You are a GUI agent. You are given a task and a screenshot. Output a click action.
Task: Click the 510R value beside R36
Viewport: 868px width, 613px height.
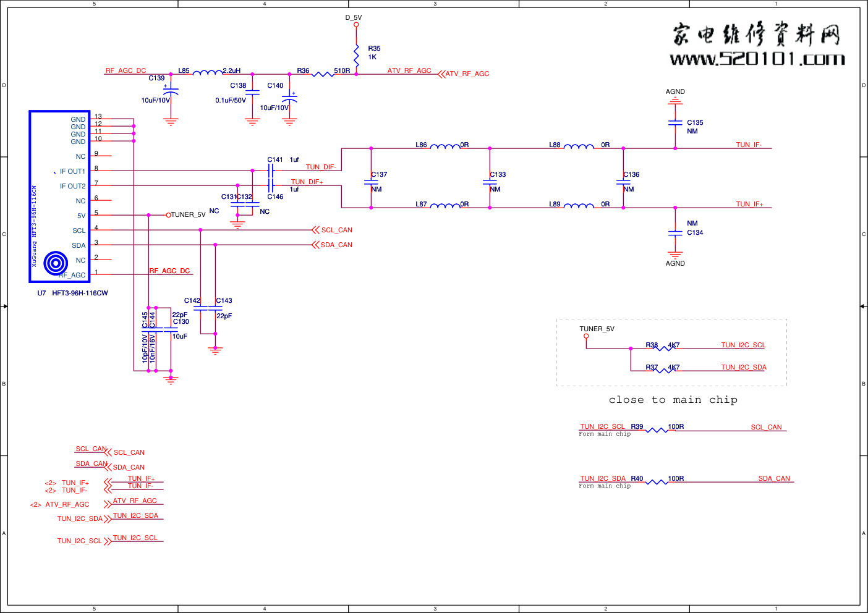pos(342,70)
